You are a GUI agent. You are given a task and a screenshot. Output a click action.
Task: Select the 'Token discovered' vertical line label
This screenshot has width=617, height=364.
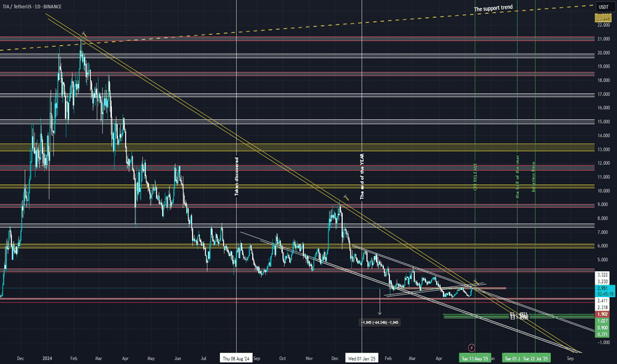pyautogui.click(x=236, y=177)
